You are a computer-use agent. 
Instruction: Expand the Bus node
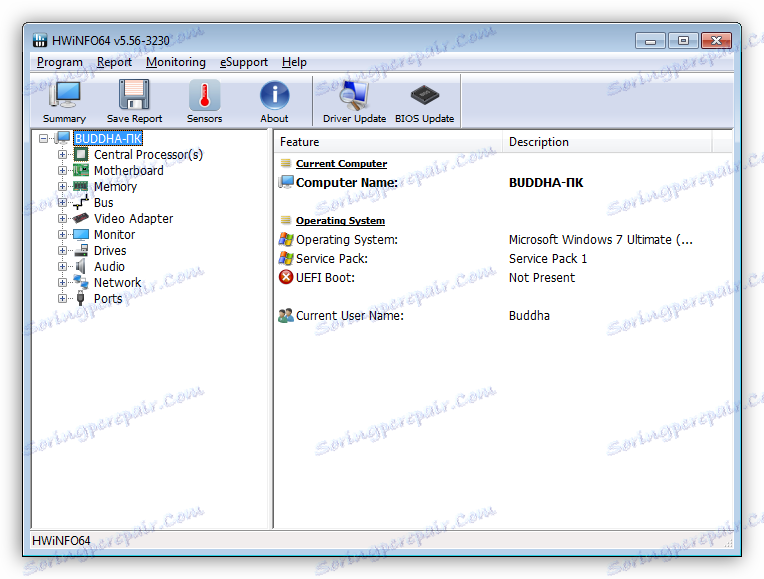pyautogui.click(x=62, y=202)
